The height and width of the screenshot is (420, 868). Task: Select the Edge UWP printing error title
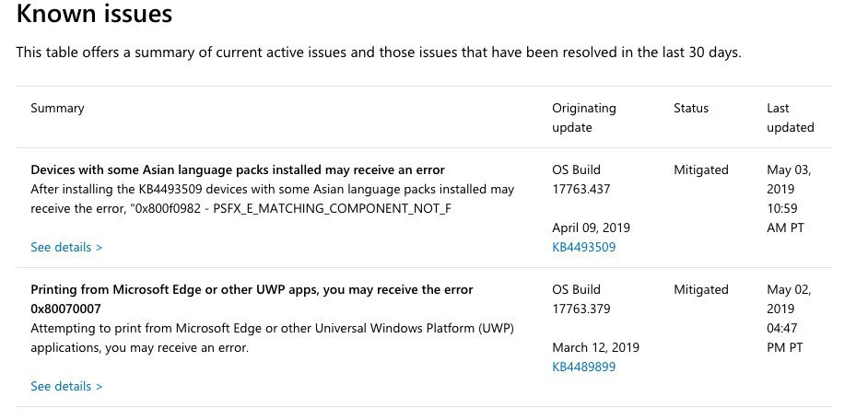pos(252,298)
